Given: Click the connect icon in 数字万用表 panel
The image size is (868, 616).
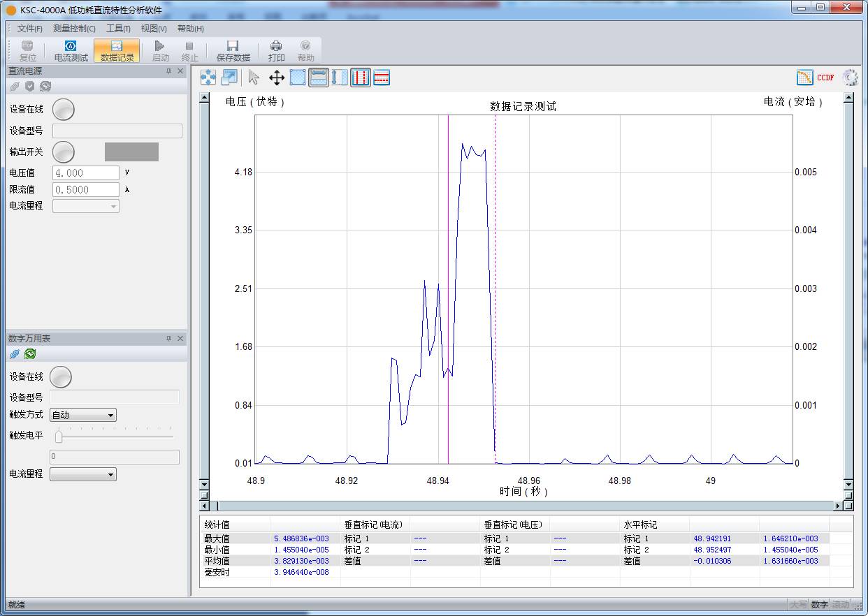Looking at the screenshot, I should 15,354.
